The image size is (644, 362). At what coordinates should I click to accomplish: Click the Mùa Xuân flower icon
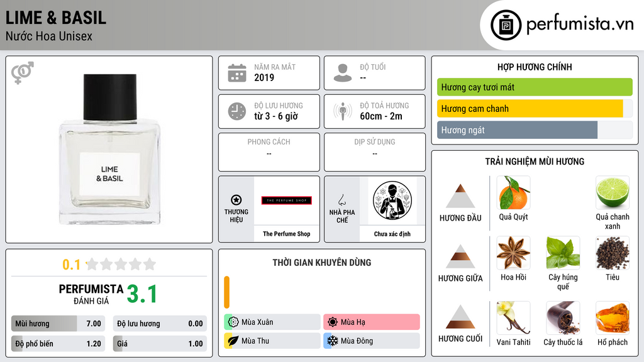[x=233, y=322]
